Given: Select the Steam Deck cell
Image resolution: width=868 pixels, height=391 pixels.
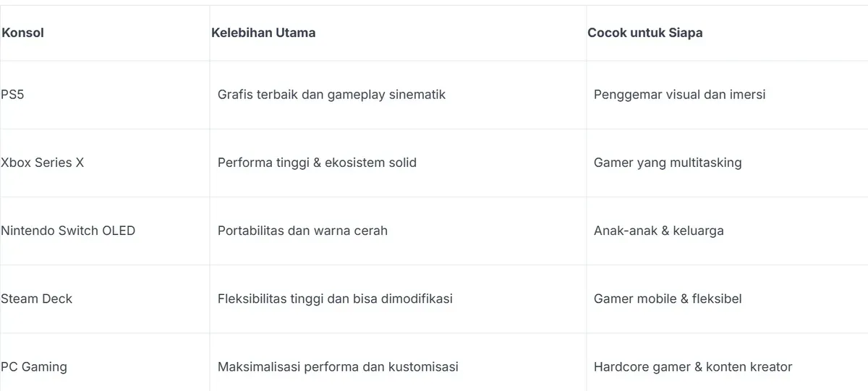Looking at the screenshot, I should (105, 298).
